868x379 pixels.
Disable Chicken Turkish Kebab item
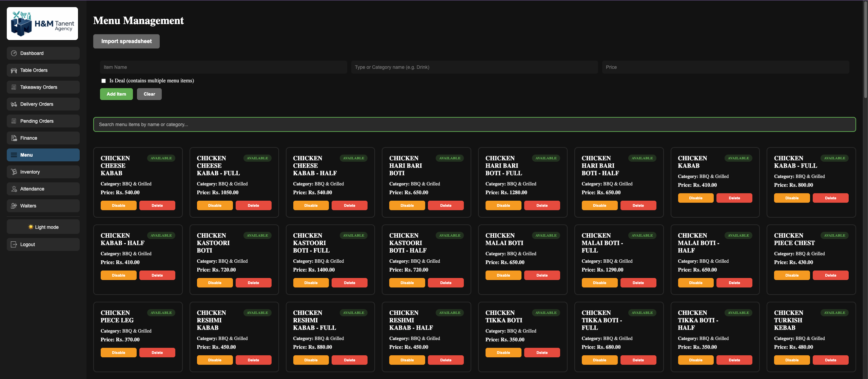792,360
